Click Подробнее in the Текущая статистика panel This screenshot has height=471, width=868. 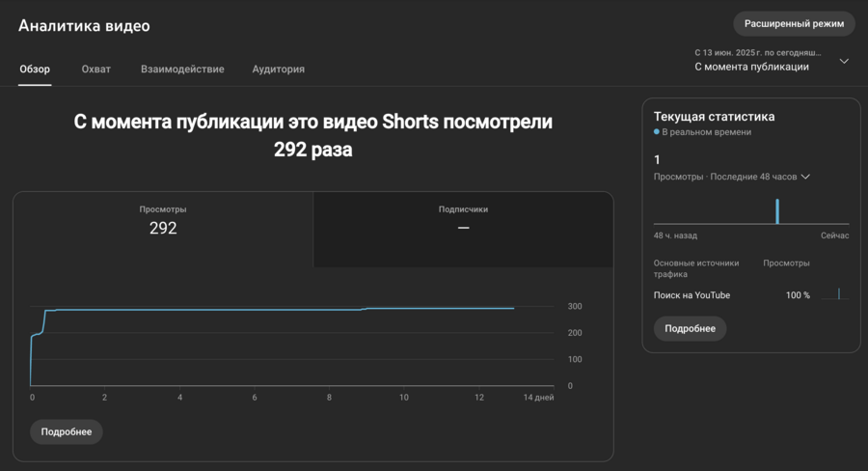pyautogui.click(x=690, y=328)
